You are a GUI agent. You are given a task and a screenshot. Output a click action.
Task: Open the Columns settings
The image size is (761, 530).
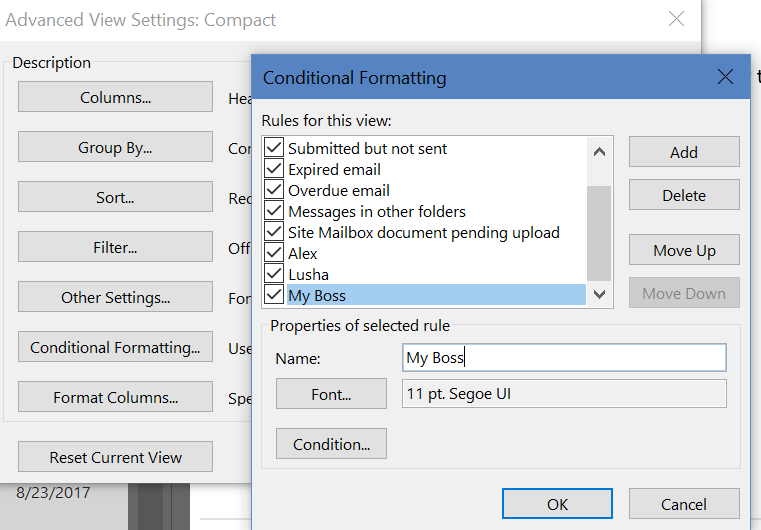(x=115, y=97)
